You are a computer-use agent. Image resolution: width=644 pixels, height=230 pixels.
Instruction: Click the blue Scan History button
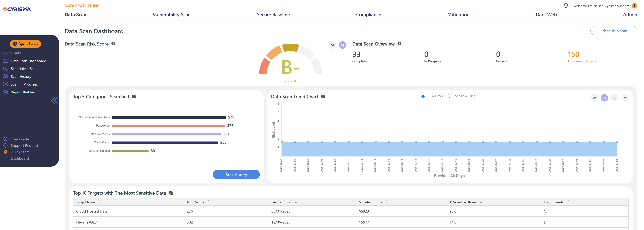pos(236,175)
